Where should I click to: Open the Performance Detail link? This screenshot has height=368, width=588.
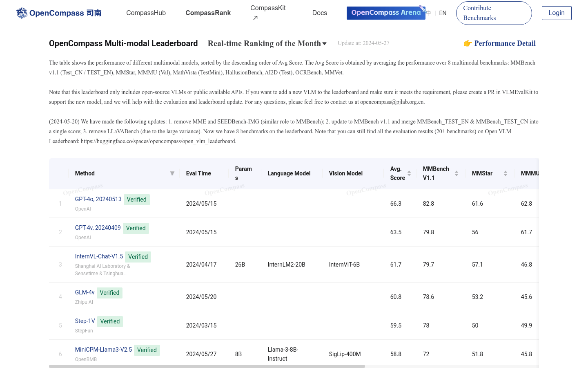click(505, 43)
